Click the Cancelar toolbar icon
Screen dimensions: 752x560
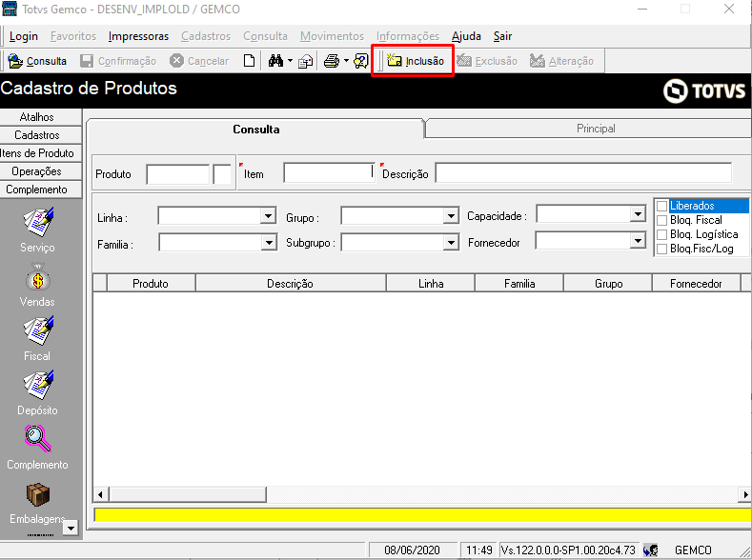tap(176, 61)
